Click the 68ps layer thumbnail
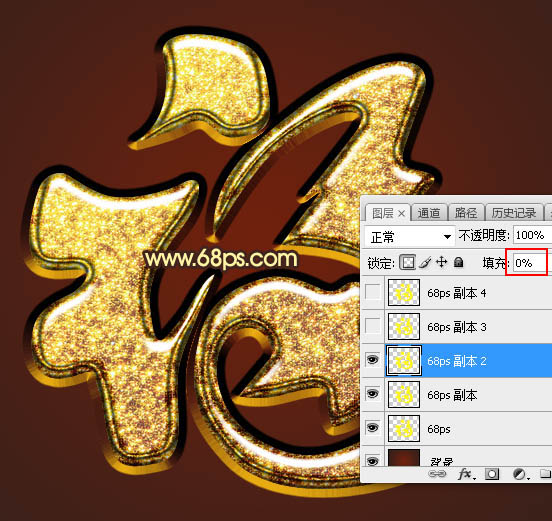 (404, 428)
